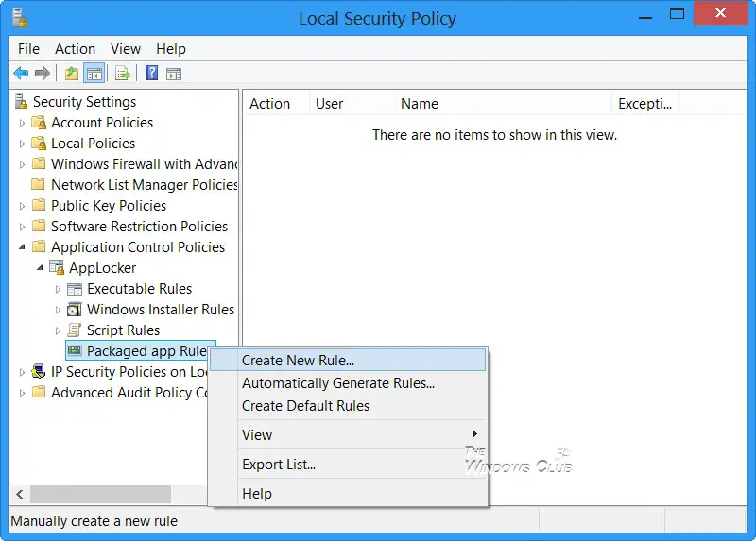Collapse the Application Control Policies arrow
Screen dimensions: 756x541
(x=22, y=247)
